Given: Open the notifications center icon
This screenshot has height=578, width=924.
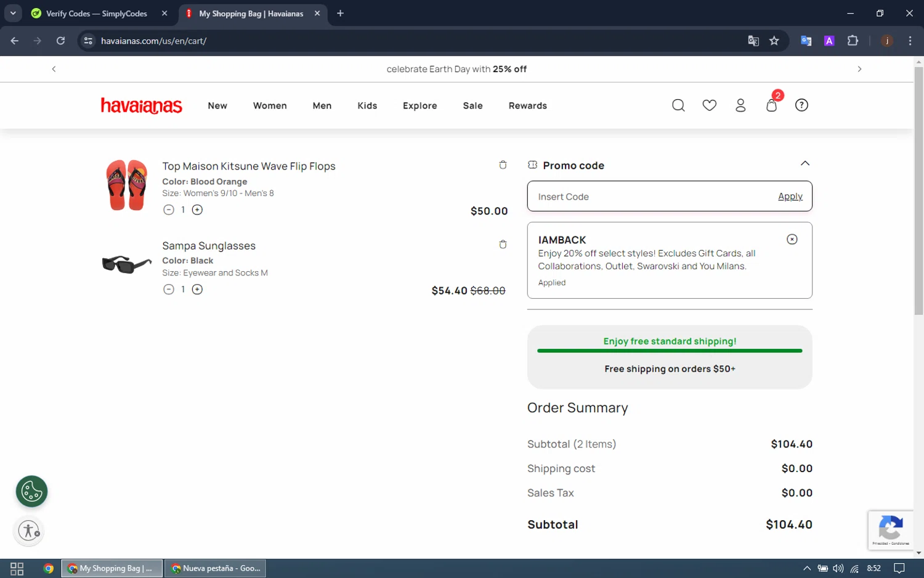Looking at the screenshot, I should tap(899, 568).
